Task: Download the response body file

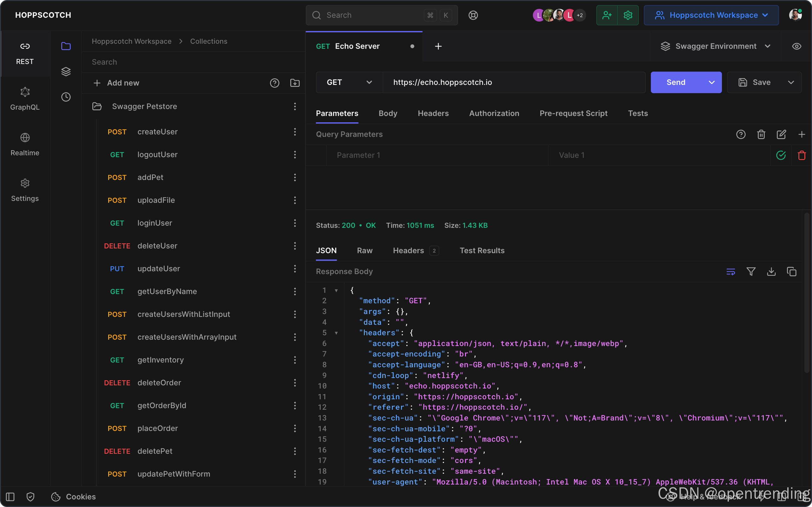Action: [771, 271]
